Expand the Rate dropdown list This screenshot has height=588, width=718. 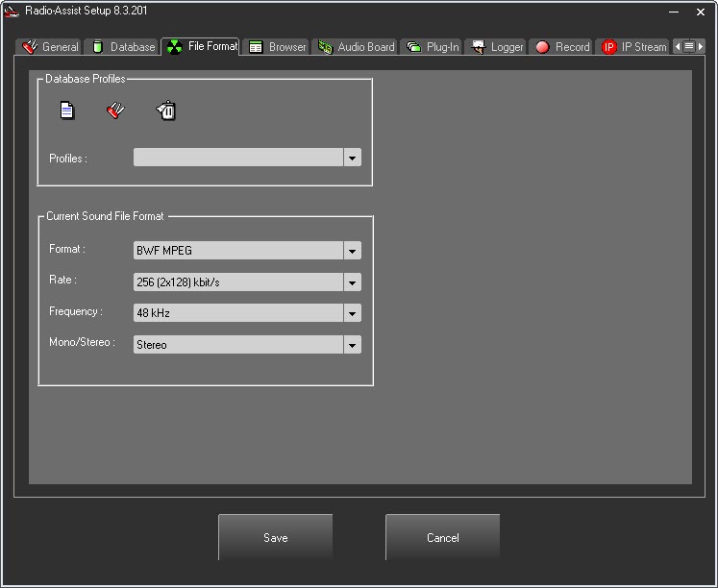coord(352,282)
